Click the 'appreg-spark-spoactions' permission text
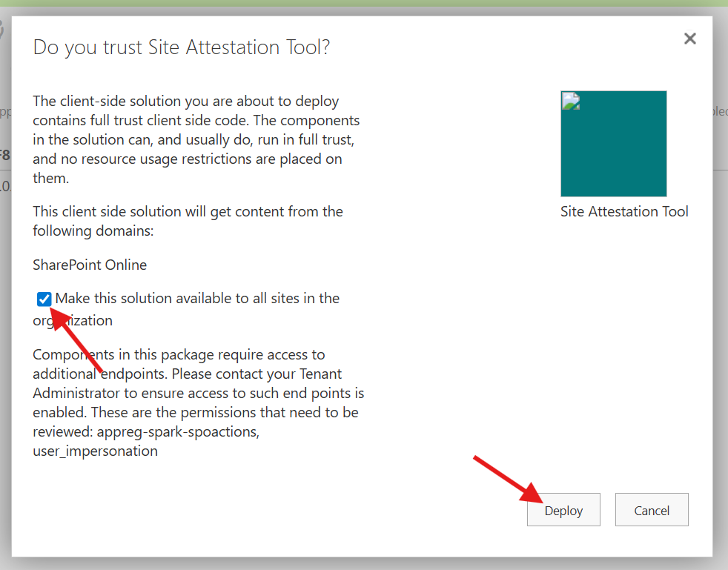The image size is (728, 570). (146, 431)
